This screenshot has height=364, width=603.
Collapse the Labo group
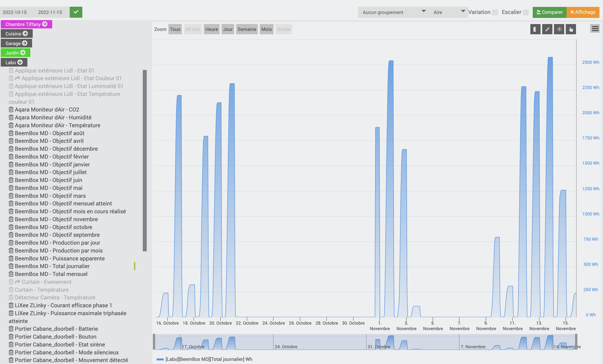(14, 62)
